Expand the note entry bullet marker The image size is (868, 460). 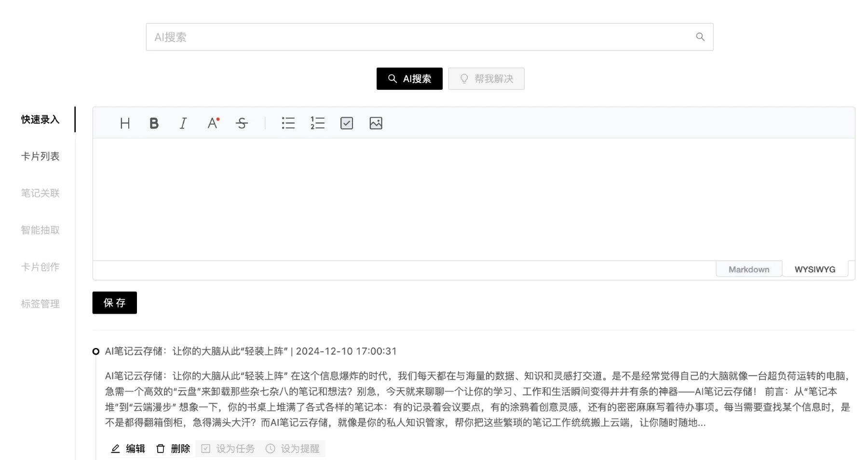[95, 351]
